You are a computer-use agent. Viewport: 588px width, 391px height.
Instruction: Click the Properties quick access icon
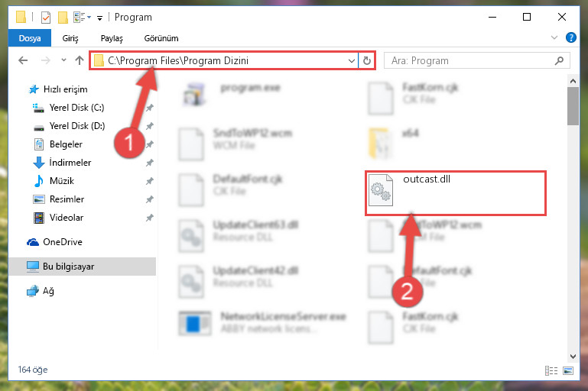point(46,18)
